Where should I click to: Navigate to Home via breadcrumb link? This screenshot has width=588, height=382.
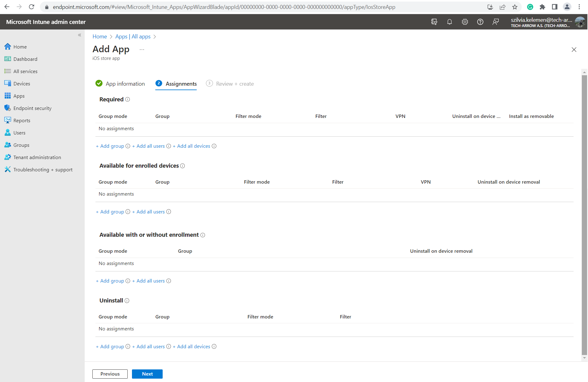[x=99, y=37]
